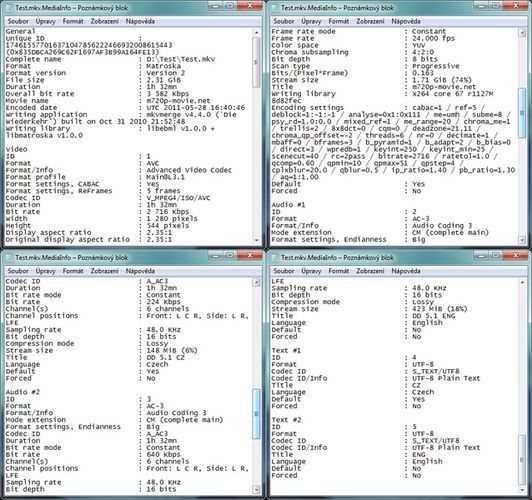Click scroll-down arrow in top-left window

click(256, 240)
